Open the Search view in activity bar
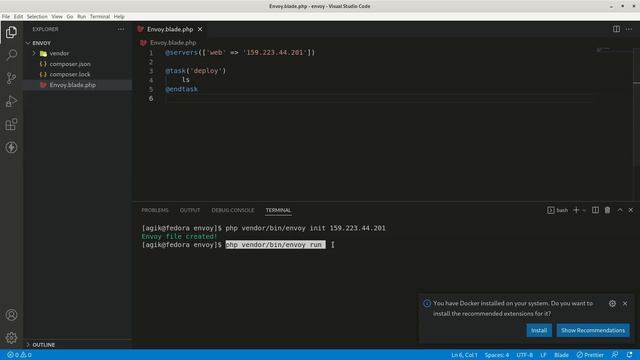 11,55
